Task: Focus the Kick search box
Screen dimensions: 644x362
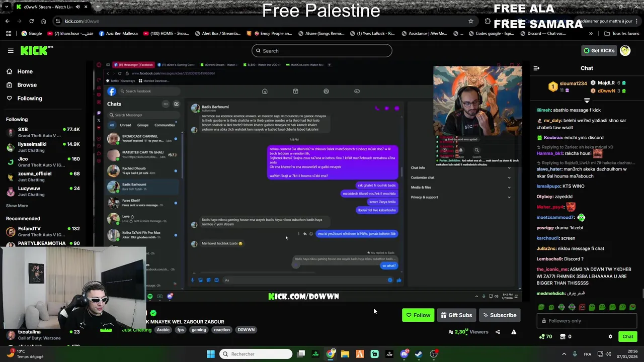Action: [321, 51]
